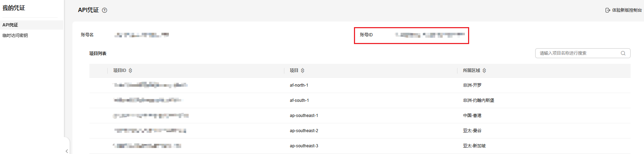
Task: Open the 体验新版控制台 link
Action: tap(627, 10)
